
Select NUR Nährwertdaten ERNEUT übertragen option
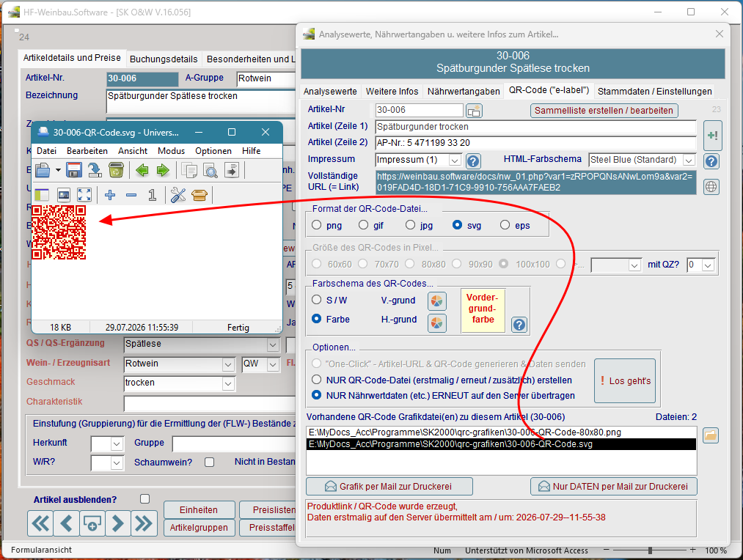click(317, 395)
